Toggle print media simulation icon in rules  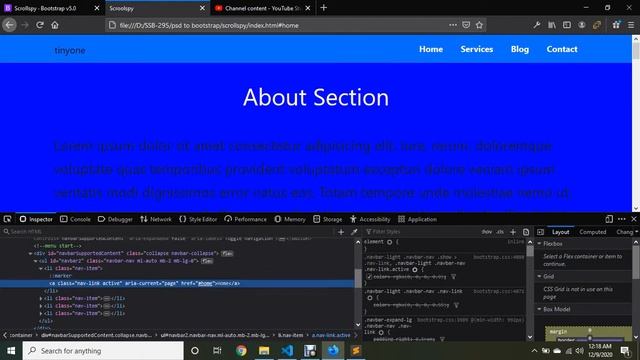click(526, 232)
